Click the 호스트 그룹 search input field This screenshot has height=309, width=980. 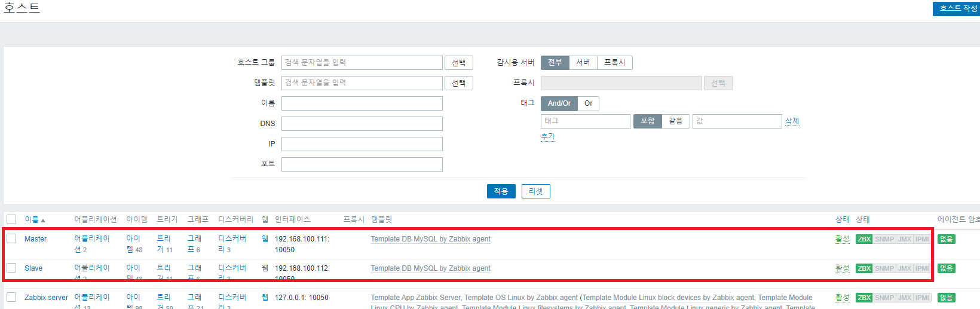362,63
